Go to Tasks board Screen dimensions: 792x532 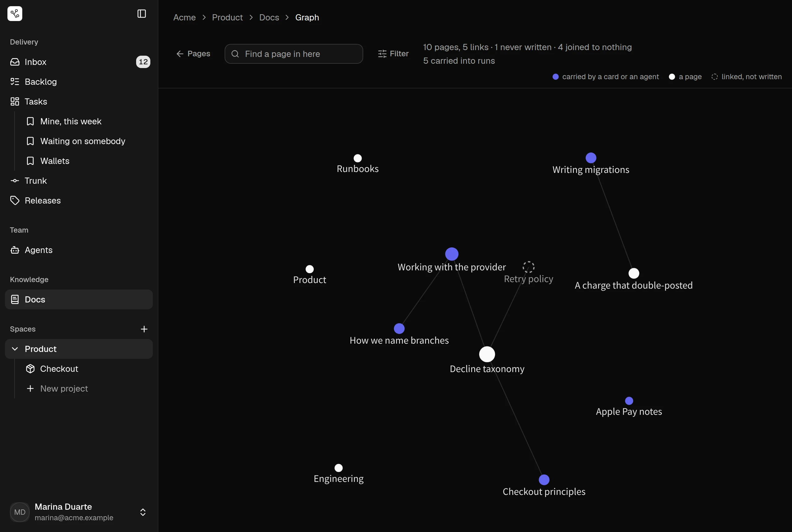coord(79,101)
